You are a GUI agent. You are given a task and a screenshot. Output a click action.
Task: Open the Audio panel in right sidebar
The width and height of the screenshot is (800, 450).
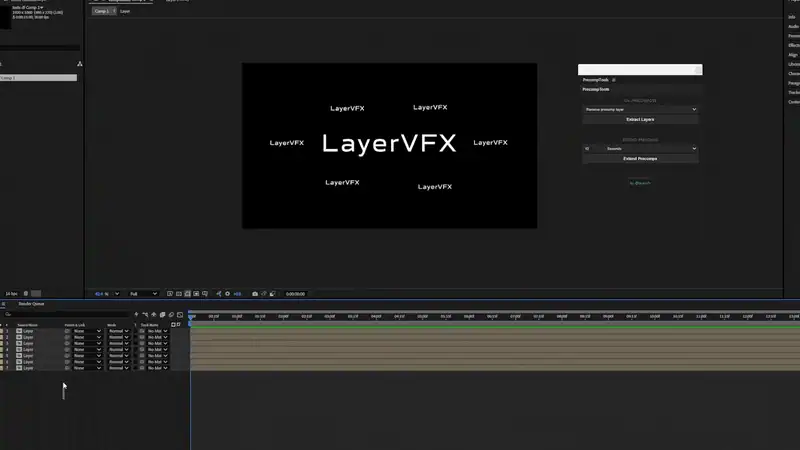pyautogui.click(x=793, y=27)
